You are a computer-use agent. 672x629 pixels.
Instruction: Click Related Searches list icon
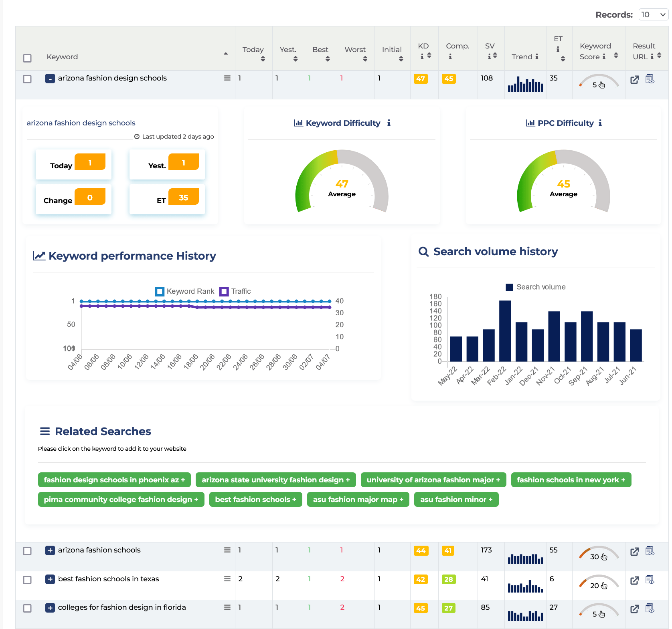[x=45, y=431]
